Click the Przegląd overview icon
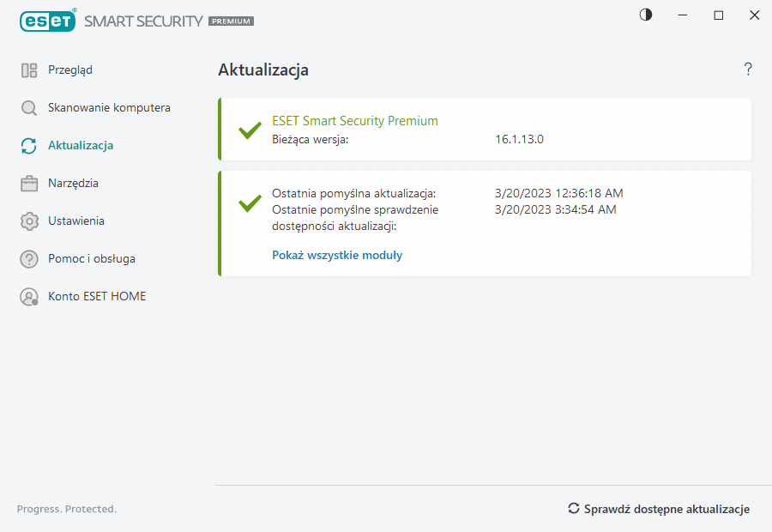 (29, 70)
